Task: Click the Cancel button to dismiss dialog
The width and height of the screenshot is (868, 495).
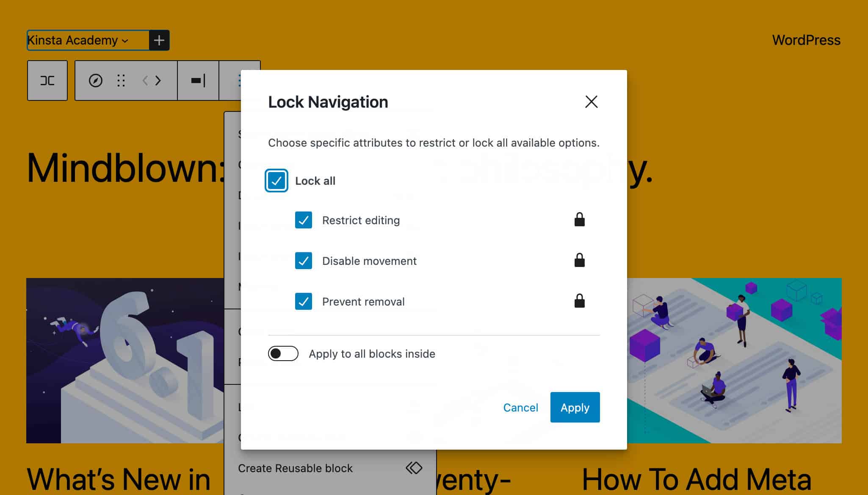Action: click(x=520, y=407)
